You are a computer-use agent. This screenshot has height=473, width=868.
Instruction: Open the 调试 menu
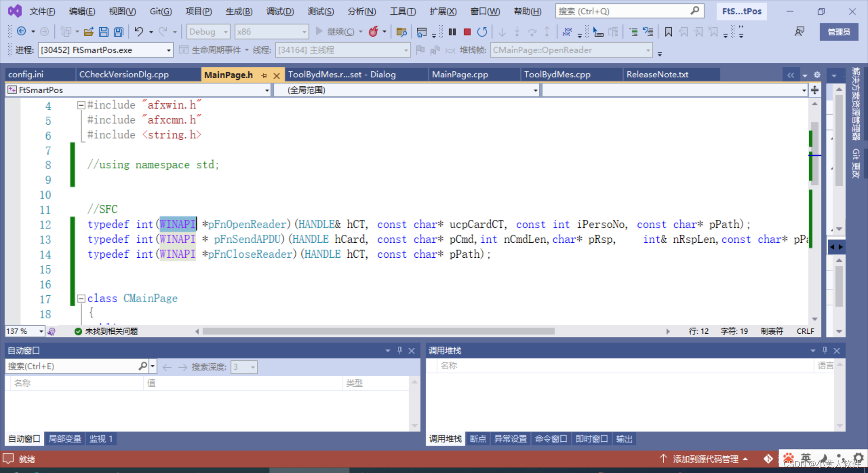point(280,11)
